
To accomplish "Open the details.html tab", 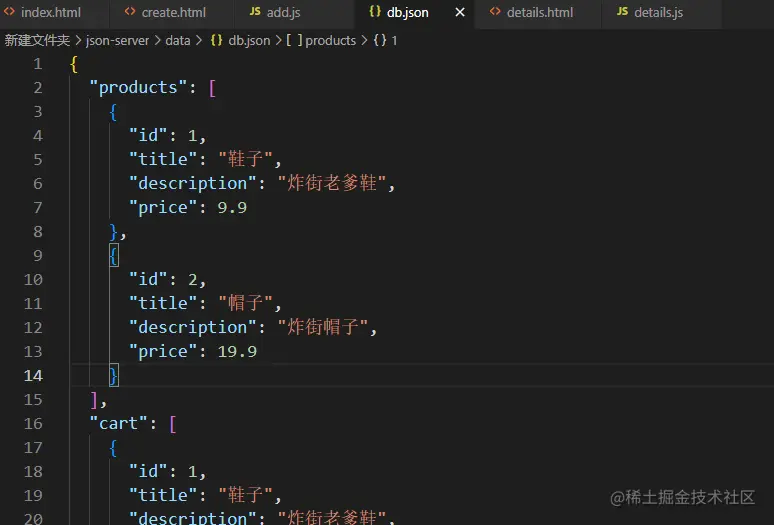I will (x=540, y=12).
